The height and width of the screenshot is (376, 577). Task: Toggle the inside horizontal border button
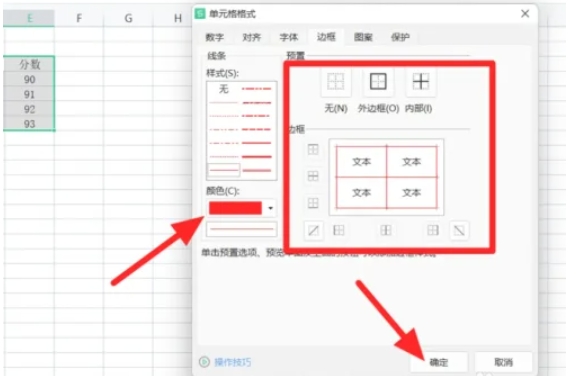pyautogui.click(x=313, y=176)
